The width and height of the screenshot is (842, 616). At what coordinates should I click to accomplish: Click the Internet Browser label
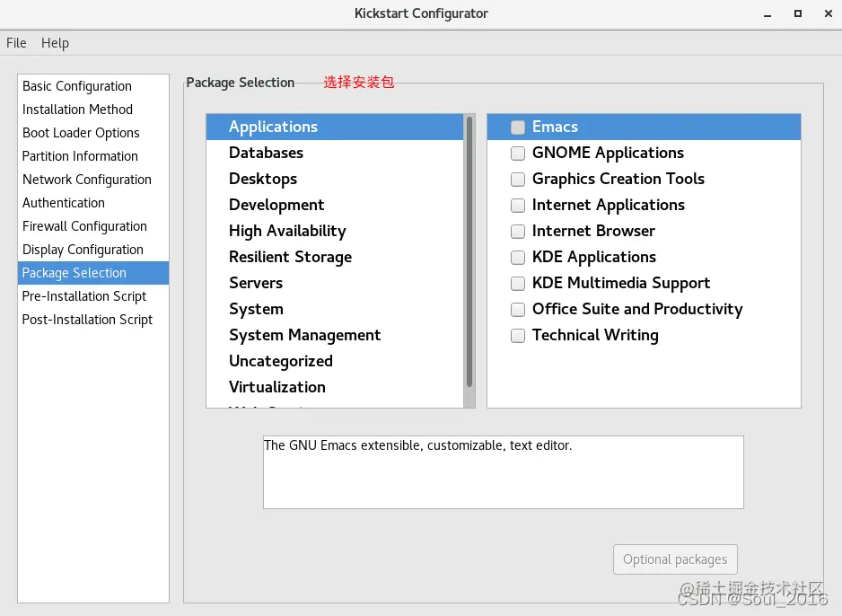(593, 231)
